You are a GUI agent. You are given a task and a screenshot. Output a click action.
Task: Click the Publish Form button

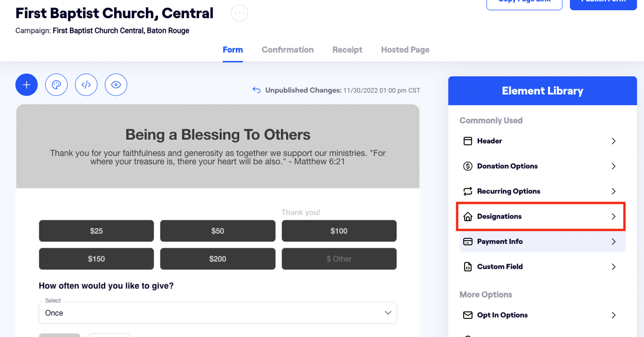603,3
